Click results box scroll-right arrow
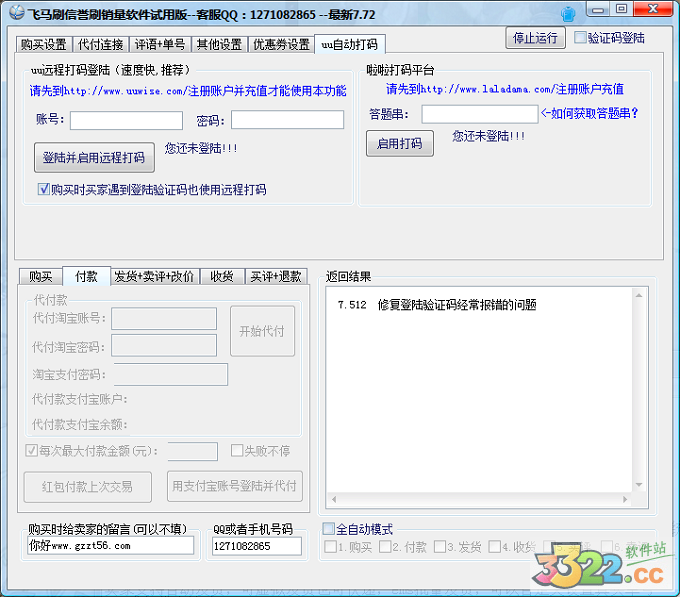 tap(625, 499)
